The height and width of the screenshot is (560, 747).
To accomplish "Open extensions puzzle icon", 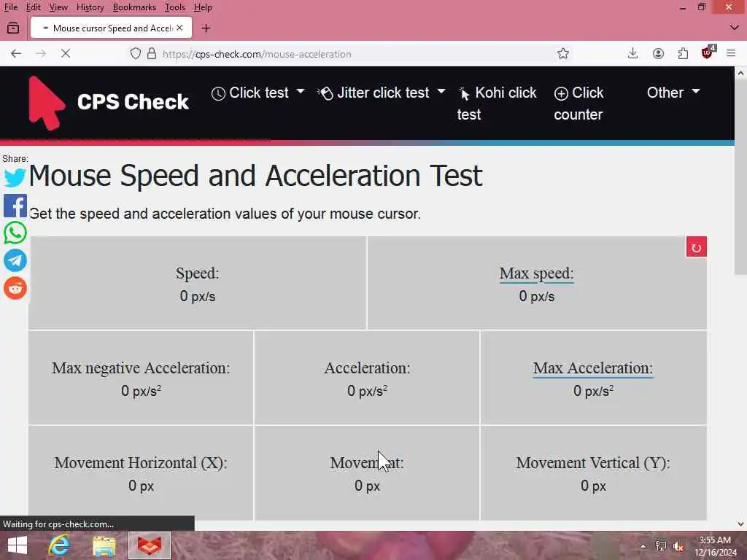I will tap(683, 53).
